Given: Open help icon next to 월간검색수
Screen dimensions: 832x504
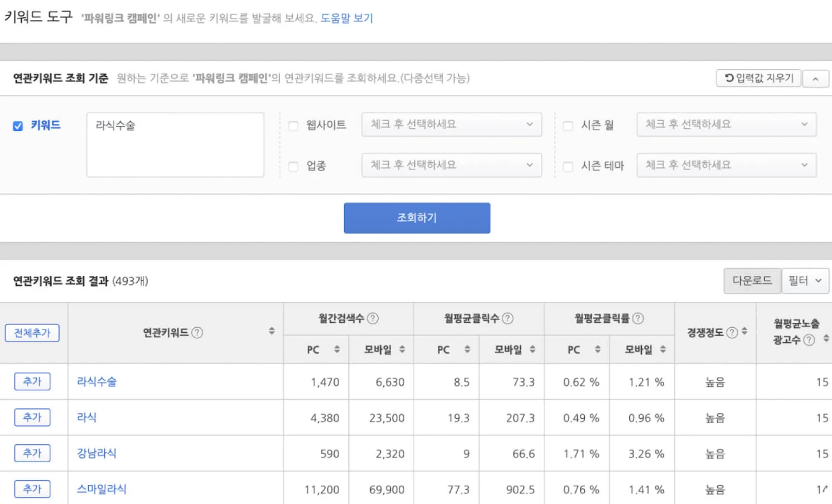Looking at the screenshot, I should point(373,318).
